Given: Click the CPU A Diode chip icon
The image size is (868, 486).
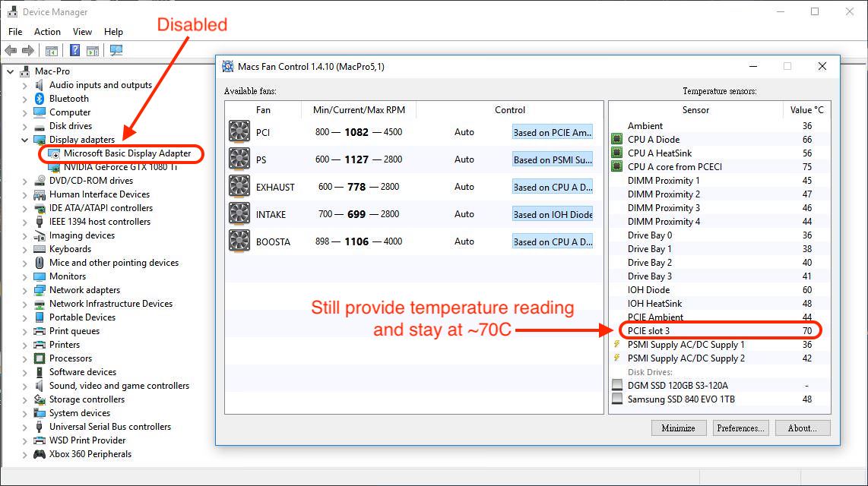Looking at the screenshot, I should pos(616,139).
